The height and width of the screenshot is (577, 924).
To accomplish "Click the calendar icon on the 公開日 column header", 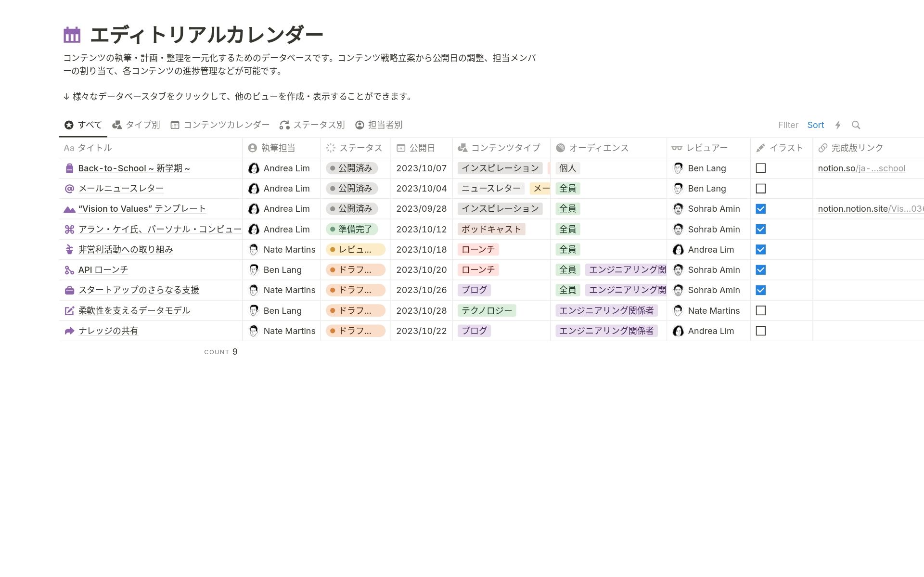I will coord(400,148).
